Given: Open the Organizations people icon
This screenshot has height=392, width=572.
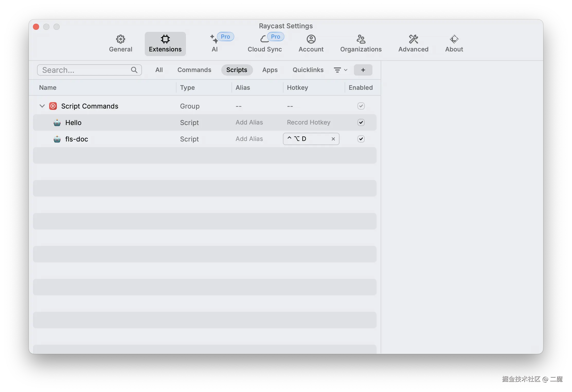Looking at the screenshot, I should click(361, 39).
